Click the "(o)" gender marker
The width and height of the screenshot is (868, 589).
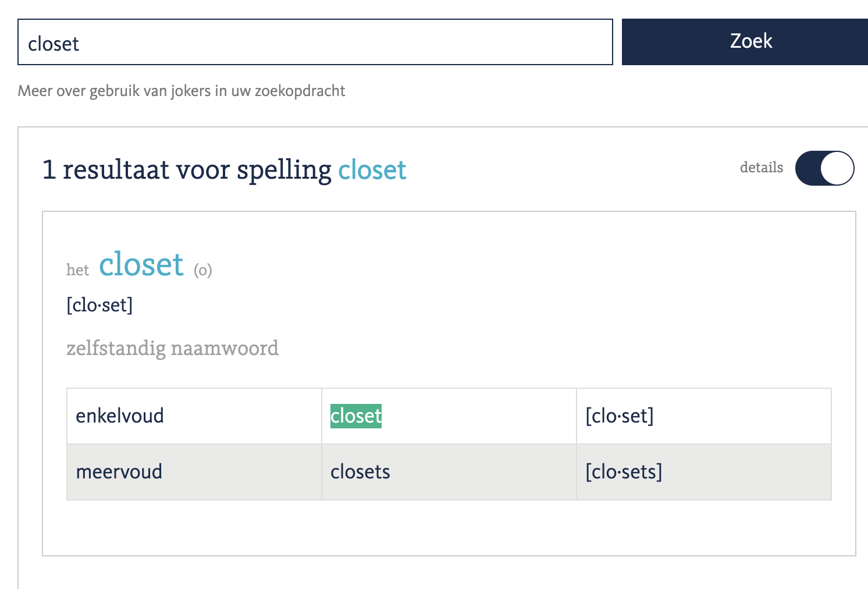point(203,270)
